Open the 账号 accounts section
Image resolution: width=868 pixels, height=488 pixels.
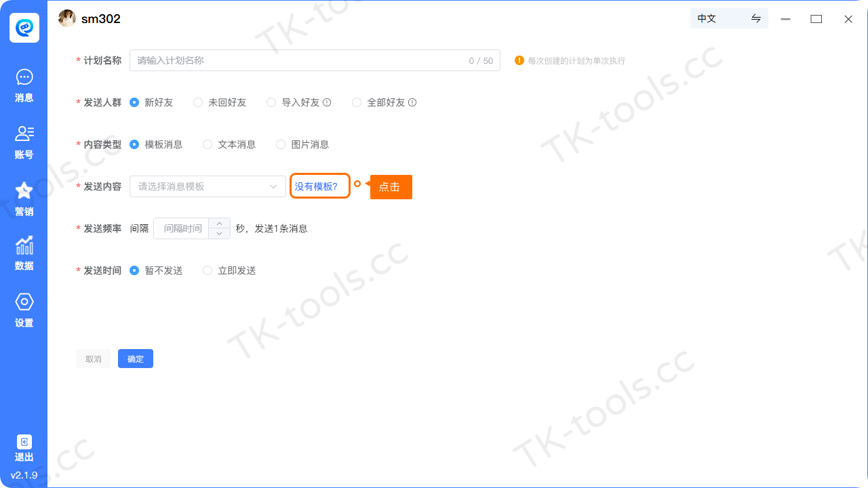point(24,142)
